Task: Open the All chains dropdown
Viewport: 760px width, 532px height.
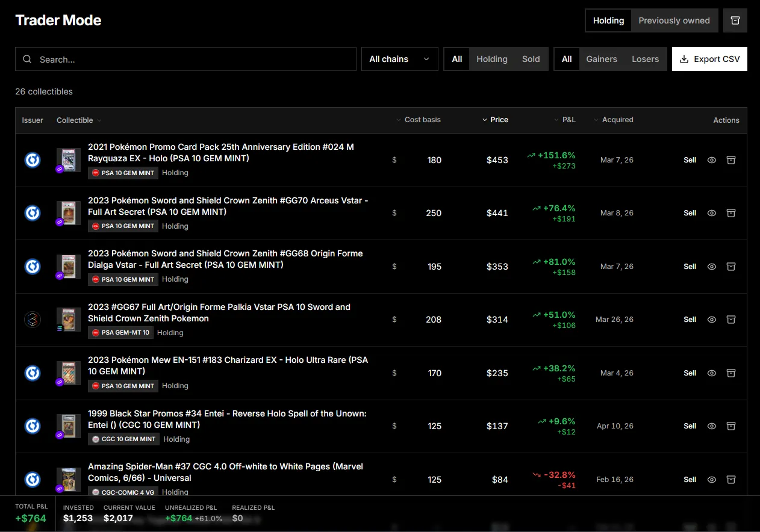Action: click(x=400, y=59)
